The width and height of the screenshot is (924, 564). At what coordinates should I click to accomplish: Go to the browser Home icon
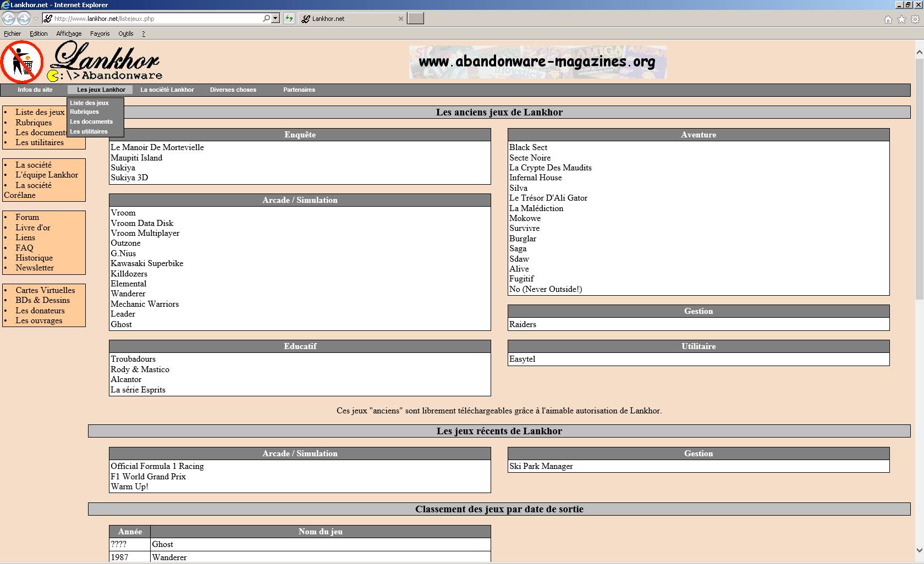[888, 19]
